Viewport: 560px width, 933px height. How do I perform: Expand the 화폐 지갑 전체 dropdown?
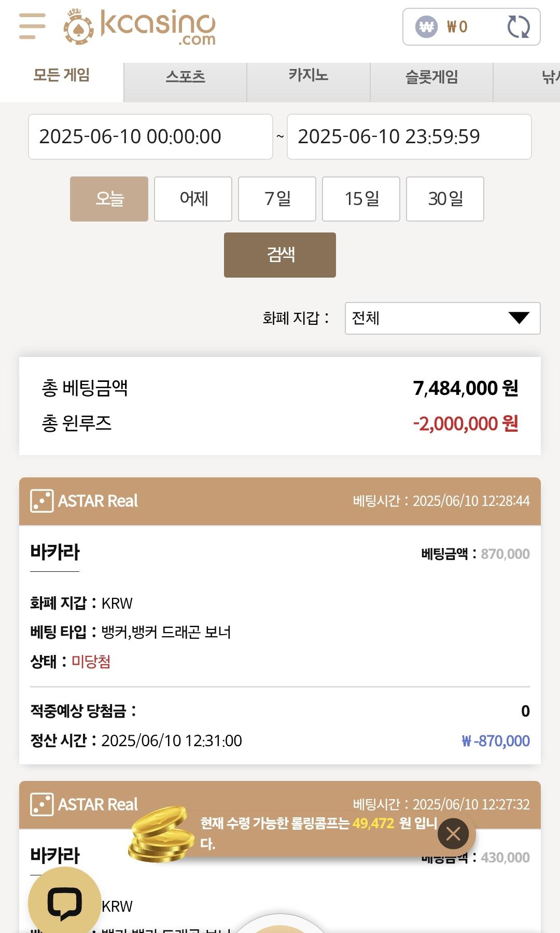[442, 318]
